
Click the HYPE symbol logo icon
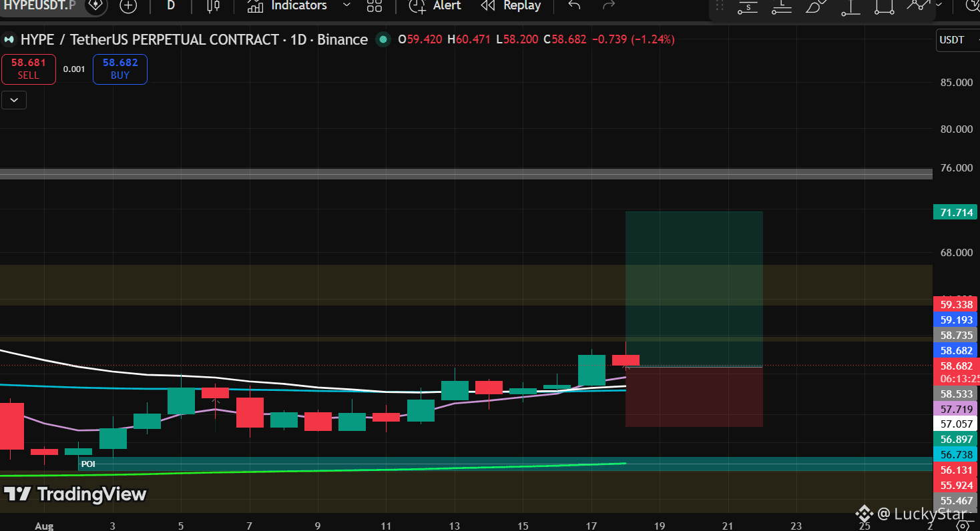pos(9,39)
